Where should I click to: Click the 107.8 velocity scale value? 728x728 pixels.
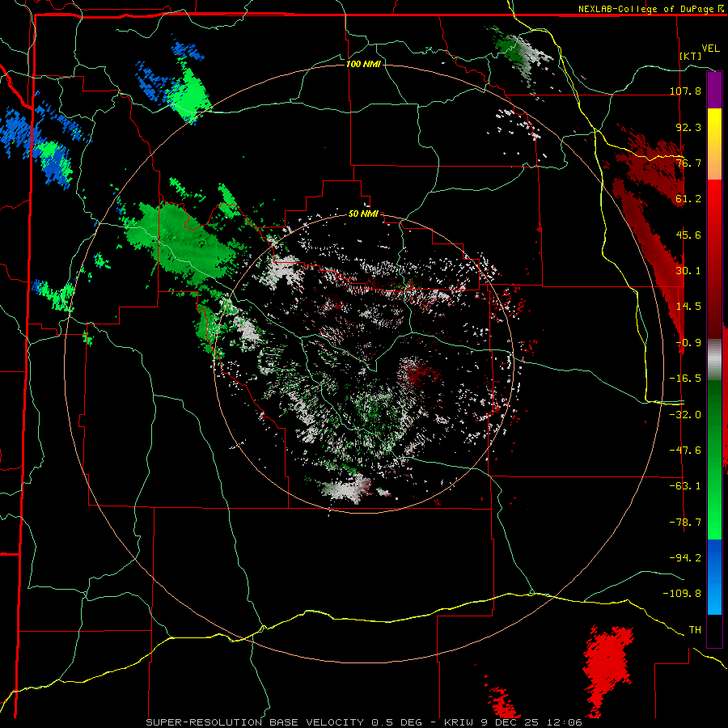pyautogui.click(x=685, y=91)
